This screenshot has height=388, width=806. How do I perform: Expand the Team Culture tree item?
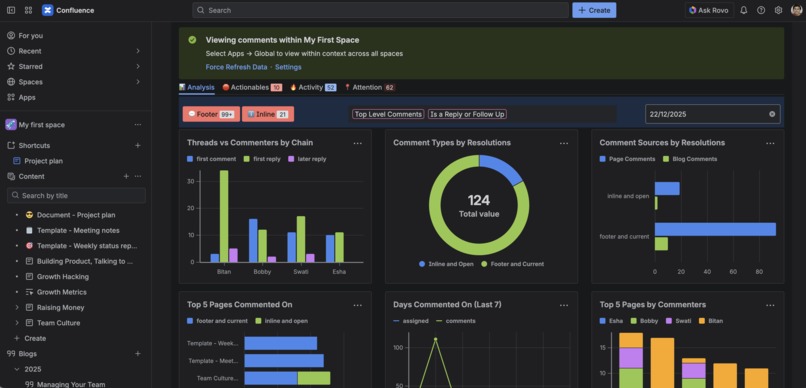coord(16,323)
